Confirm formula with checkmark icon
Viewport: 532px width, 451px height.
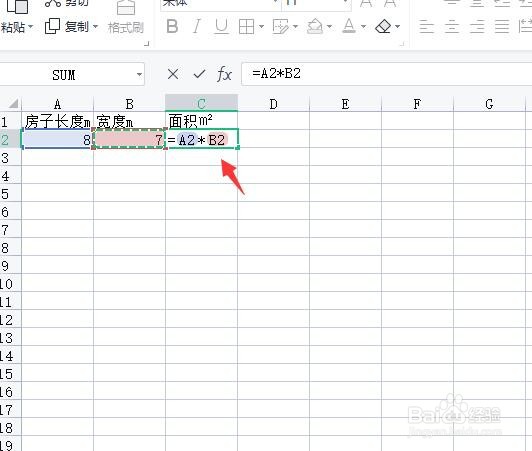(199, 74)
